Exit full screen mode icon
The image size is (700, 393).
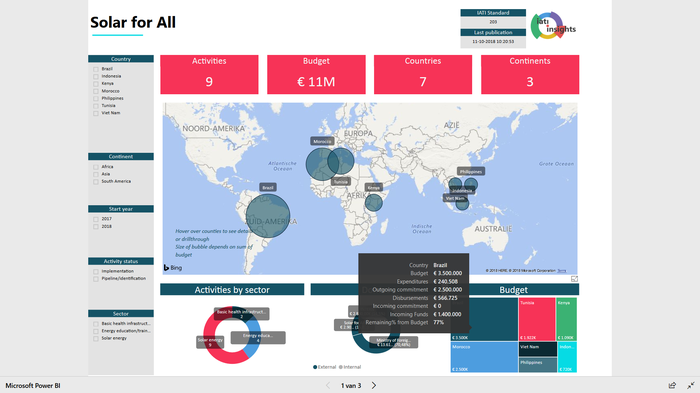coord(691,385)
